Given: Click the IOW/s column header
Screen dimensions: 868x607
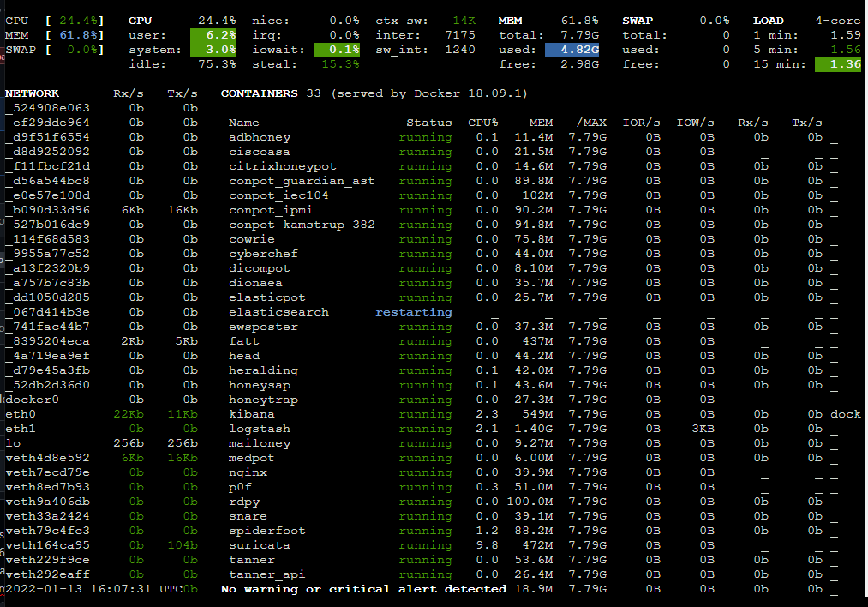Looking at the screenshot, I should [x=695, y=123].
